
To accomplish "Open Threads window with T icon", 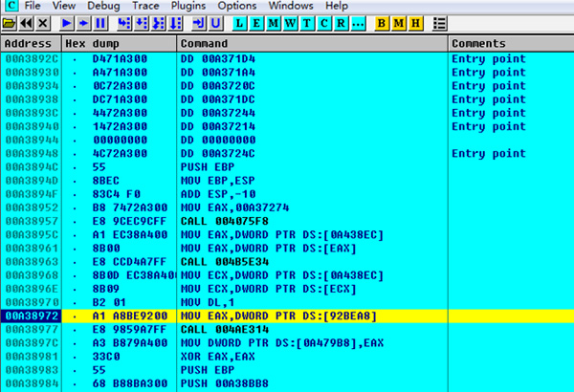I will coord(307,24).
